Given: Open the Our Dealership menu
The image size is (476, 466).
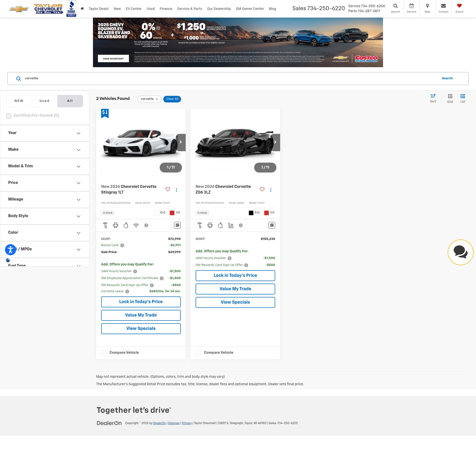Looking at the screenshot, I should [219, 9].
